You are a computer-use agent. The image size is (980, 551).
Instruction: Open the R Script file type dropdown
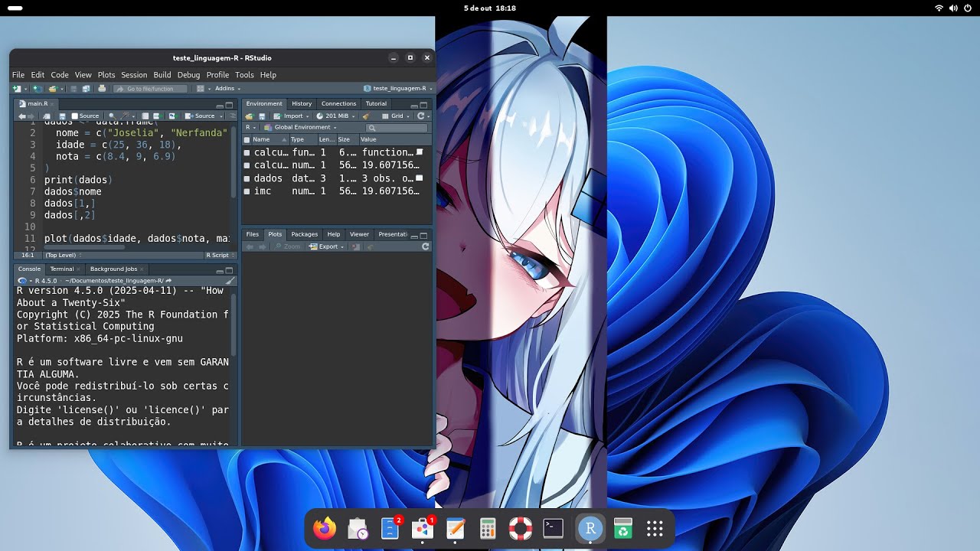click(219, 255)
